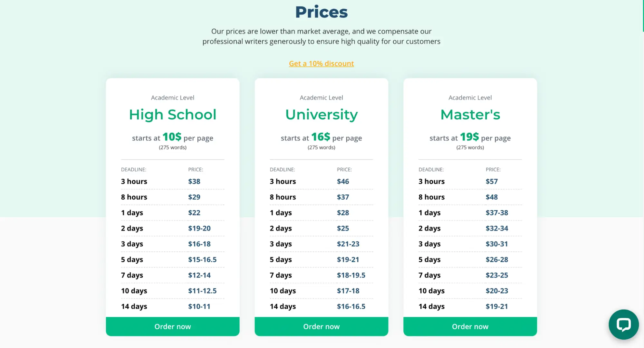Click the 14 days row under Master's
This screenshot has height=348, width=644.
tap(431, 306)
